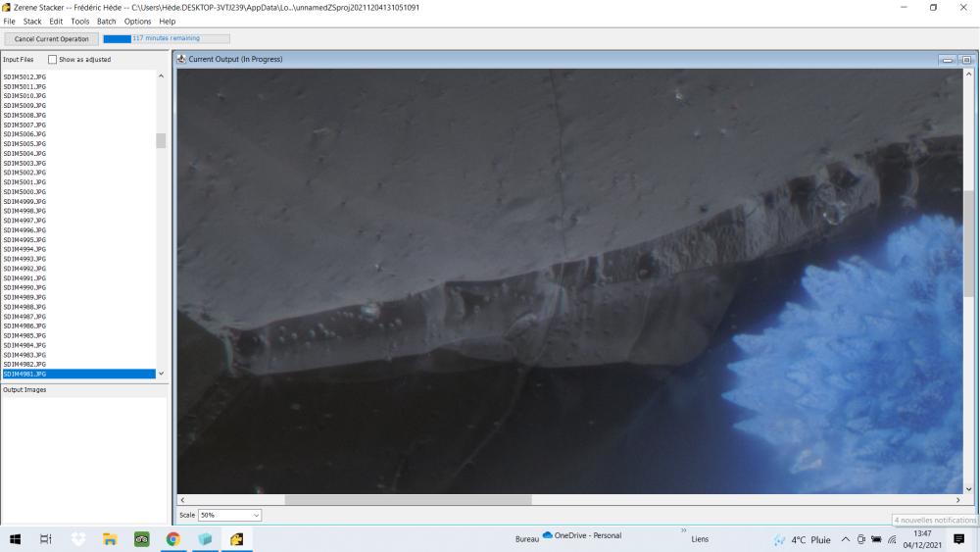Open the Batch menu
The width and height of the screenshot is (980, 552).
pyautogui.click(x=106, y=22)
